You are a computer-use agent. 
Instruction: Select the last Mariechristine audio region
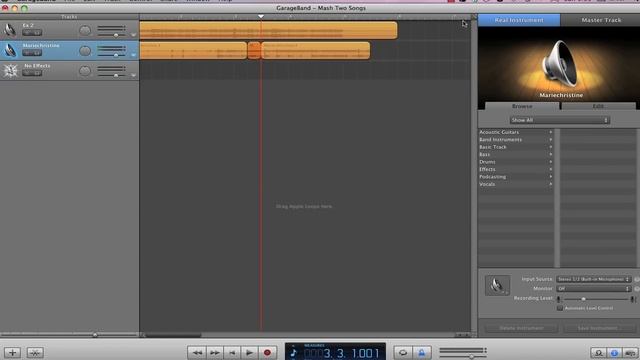(x=316, y=51)
